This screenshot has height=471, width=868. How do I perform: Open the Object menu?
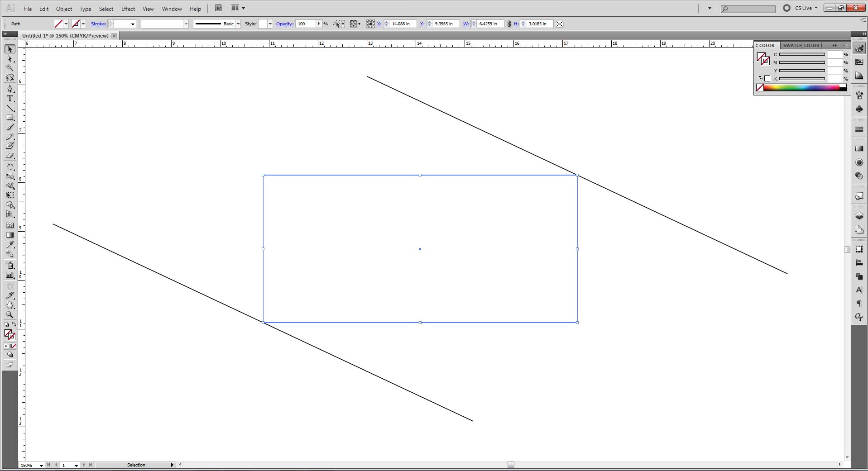(64, 9)
